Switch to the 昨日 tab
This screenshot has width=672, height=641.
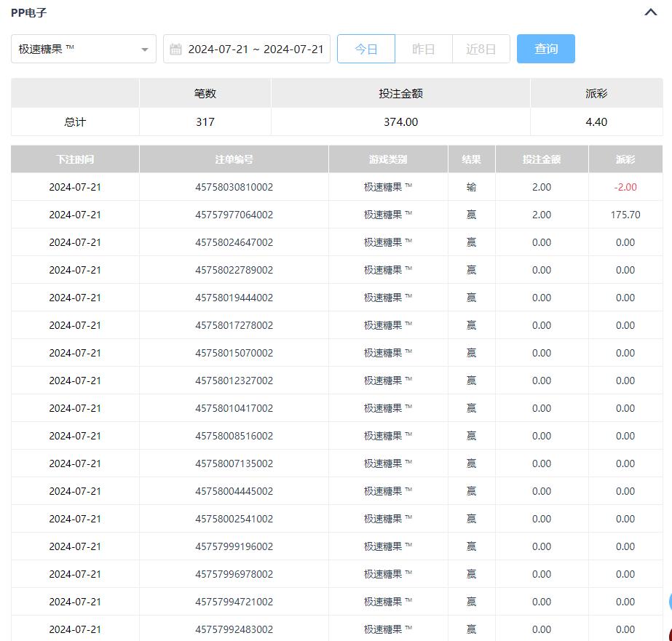(423, 49)
